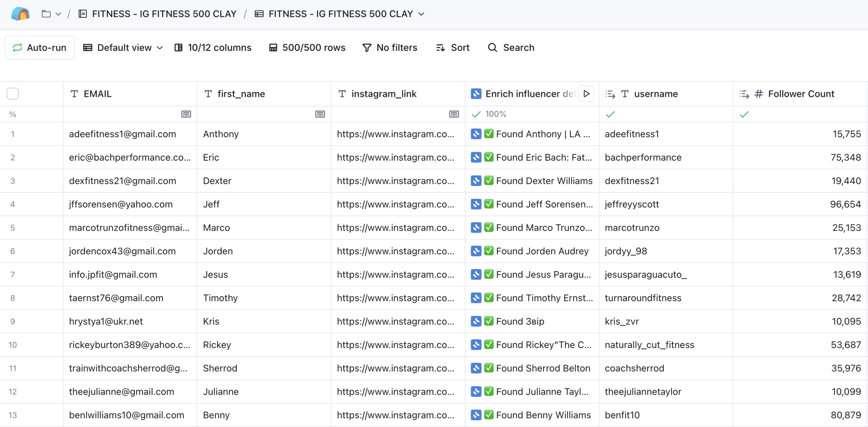The image size is (868, 427).
Task: Toggle the Auto-run button
Action: pos(40,47)
